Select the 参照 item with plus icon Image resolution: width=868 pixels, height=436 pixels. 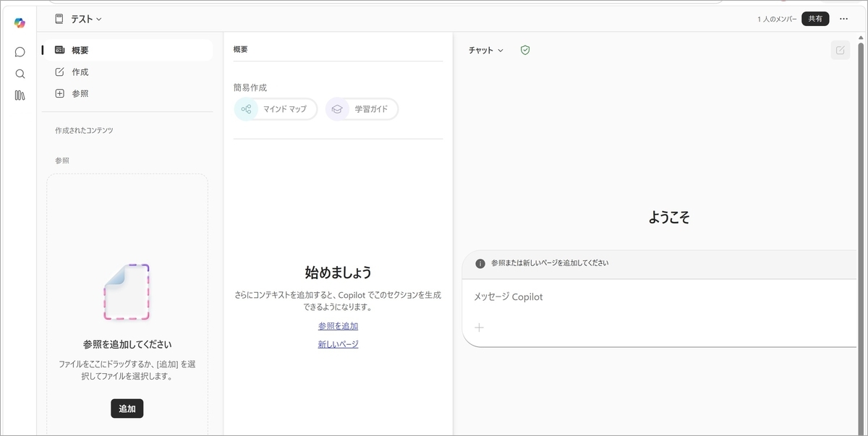coord(127,93)
